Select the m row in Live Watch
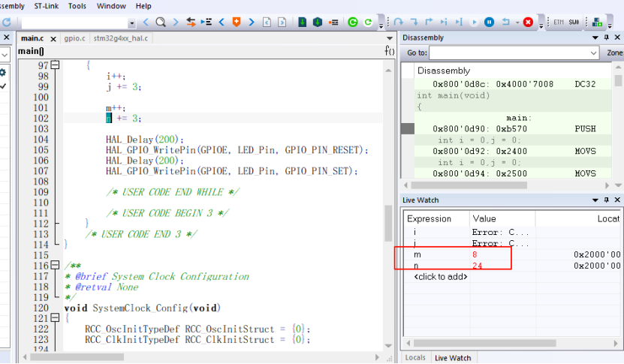The width and height of the screenshot is (624, 364). coord(514,254)
